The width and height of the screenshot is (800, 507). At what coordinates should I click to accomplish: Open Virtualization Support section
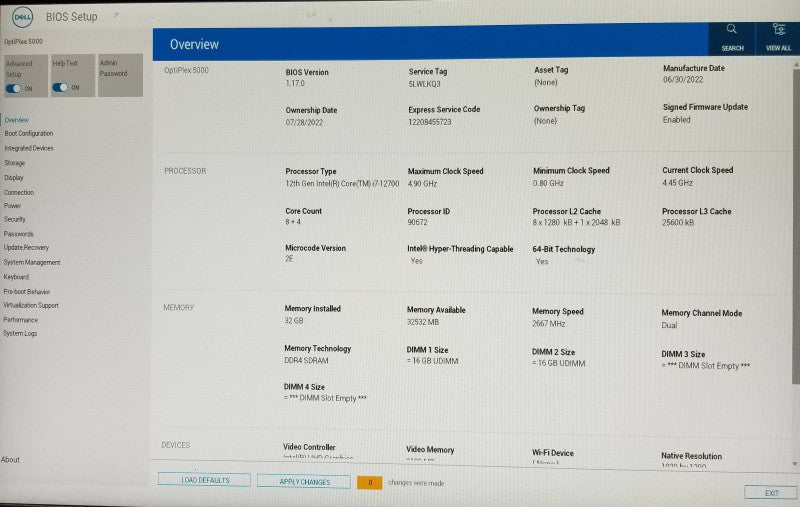pos(31,305)
